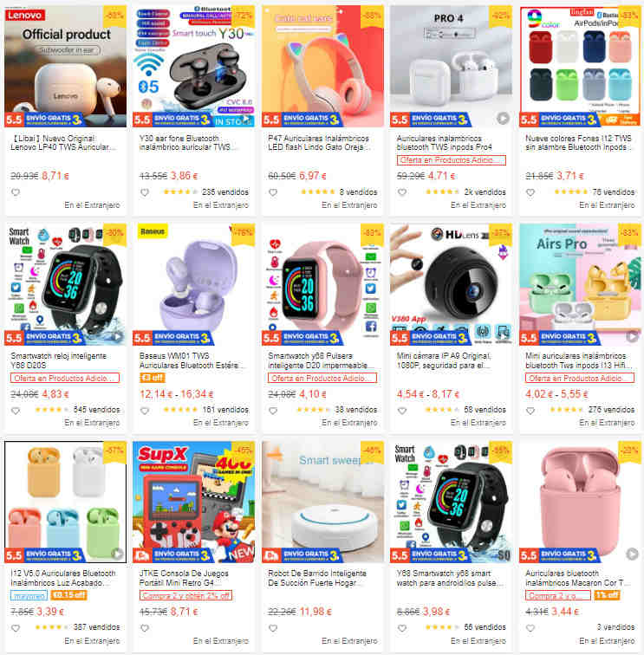
Task: Open pink Smartwatch y68 D20 product image
Action: (x=322, y=284)
